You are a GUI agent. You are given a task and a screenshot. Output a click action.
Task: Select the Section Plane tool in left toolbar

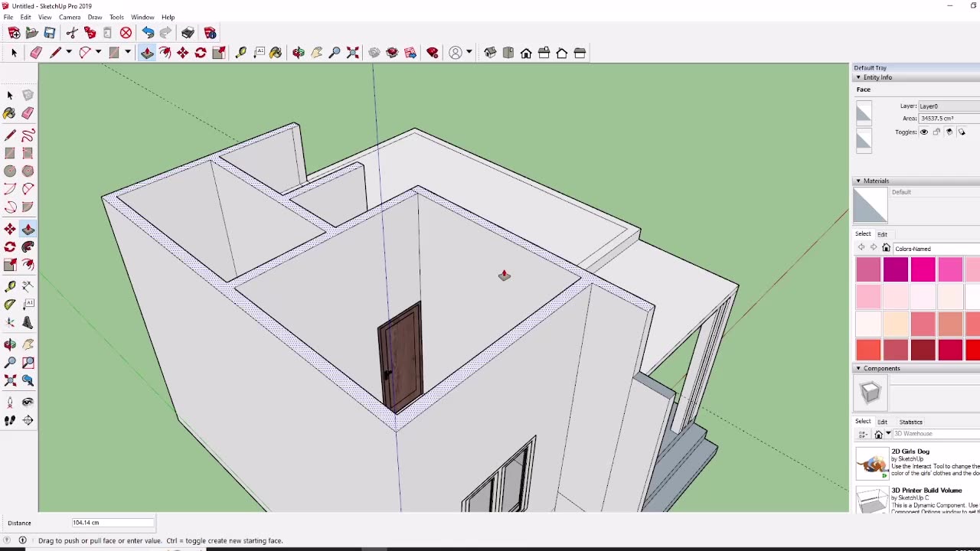click(x=28, y=420)
